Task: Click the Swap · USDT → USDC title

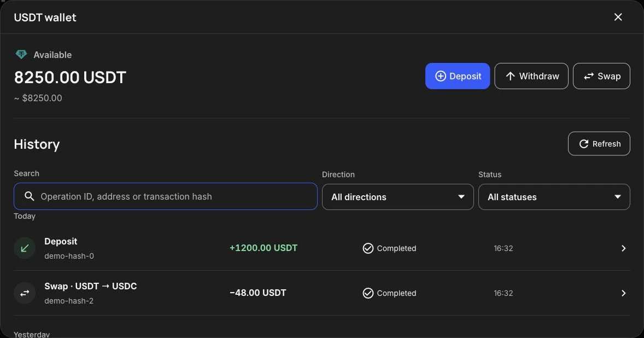Action: tap(90, 286)
